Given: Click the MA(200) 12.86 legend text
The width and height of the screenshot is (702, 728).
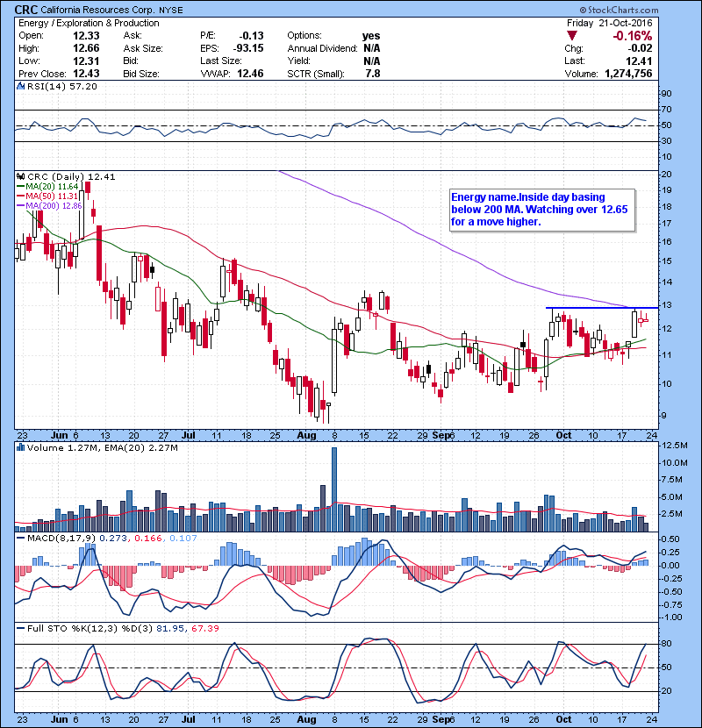Looking at the screenshot, I should [x=54, y=205].
